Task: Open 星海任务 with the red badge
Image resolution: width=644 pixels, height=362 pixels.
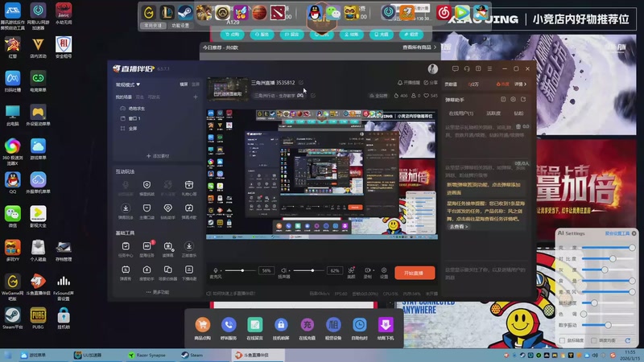Action: coord(147,249)
